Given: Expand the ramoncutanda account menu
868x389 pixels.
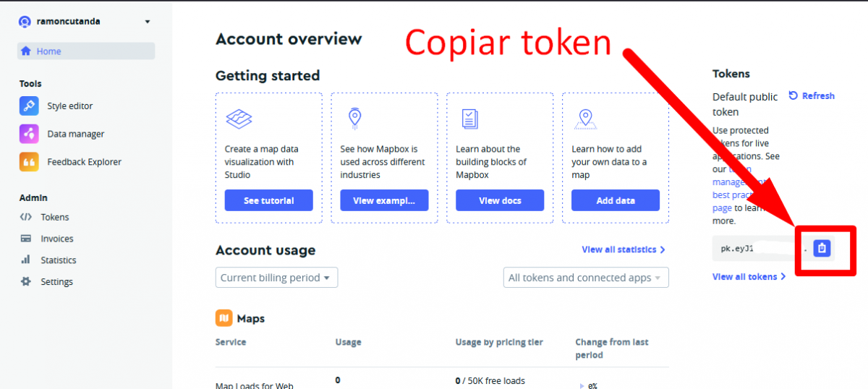Looking at the screenshot, I should click(148, 22).
